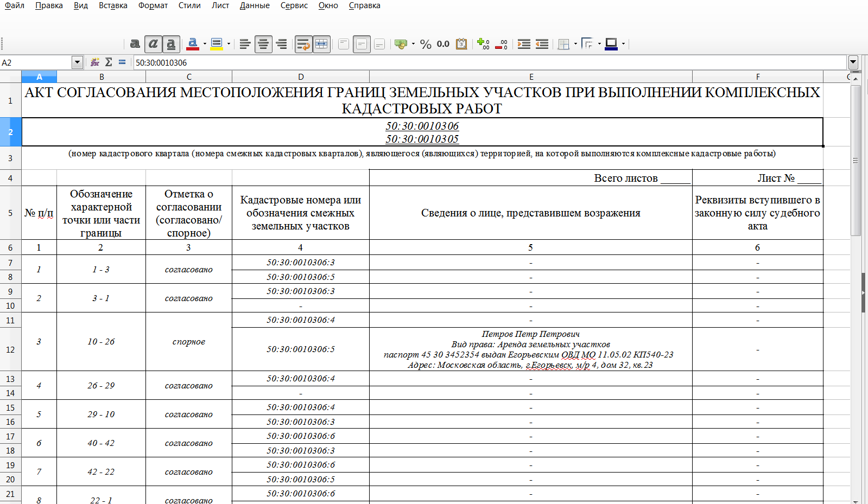
Task: Select column E header
Action: (531, 76)
